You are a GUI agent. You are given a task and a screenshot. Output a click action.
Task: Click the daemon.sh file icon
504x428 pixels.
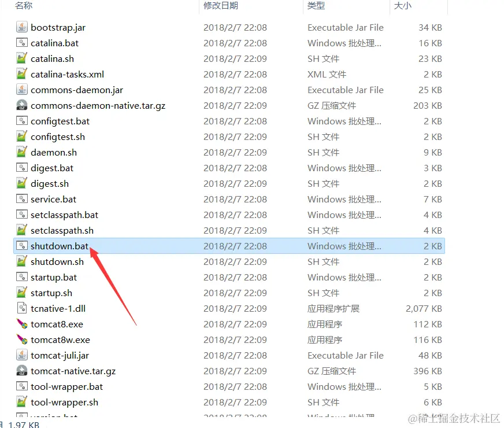click(21, 152)
